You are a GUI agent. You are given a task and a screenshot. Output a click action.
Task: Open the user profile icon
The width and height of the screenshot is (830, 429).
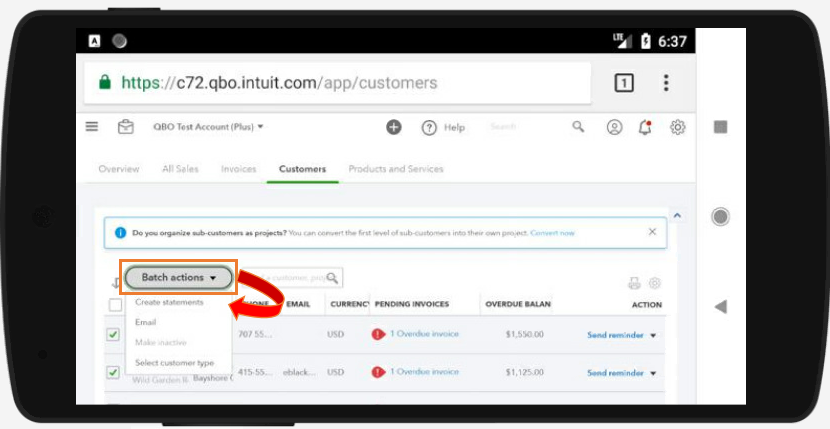tap(614, 127)
